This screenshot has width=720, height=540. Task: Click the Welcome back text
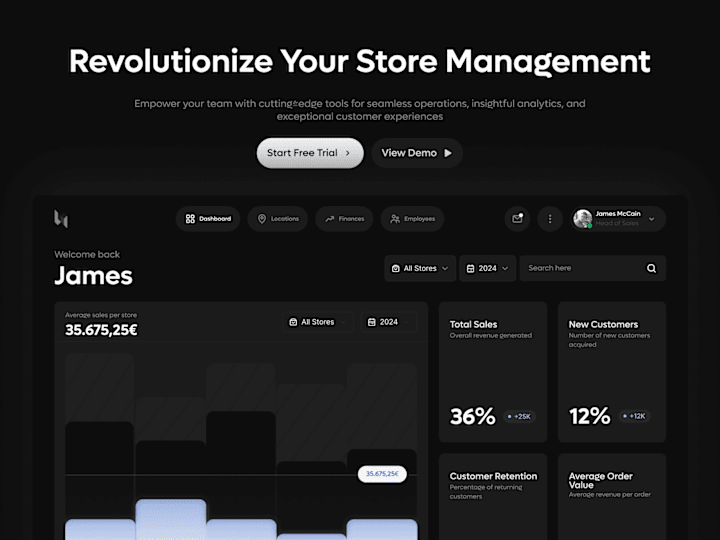tap(87, 254)
